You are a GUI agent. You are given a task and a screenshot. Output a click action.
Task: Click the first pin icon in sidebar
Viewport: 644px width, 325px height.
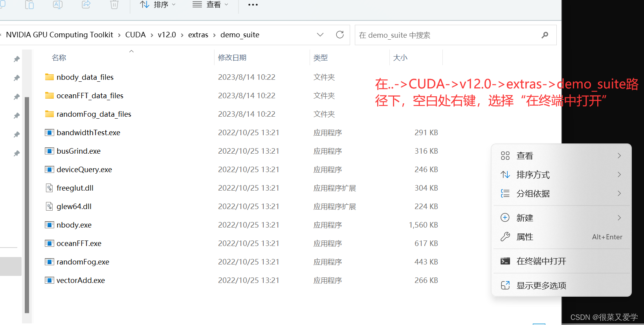click(17, 59)
